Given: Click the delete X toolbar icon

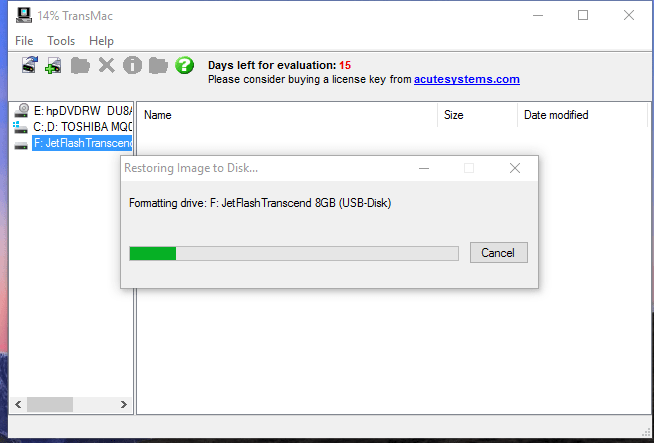Looking at the screenshot, I should click(x=106, y=65).
